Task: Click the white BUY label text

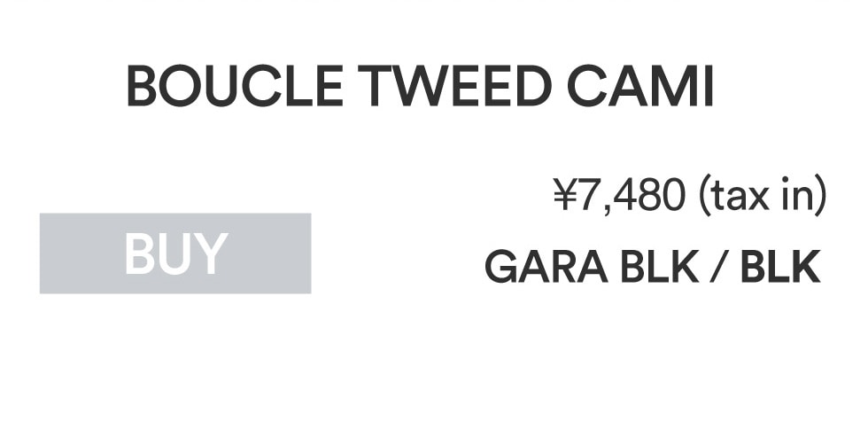Action: click(x=175, y=253)
